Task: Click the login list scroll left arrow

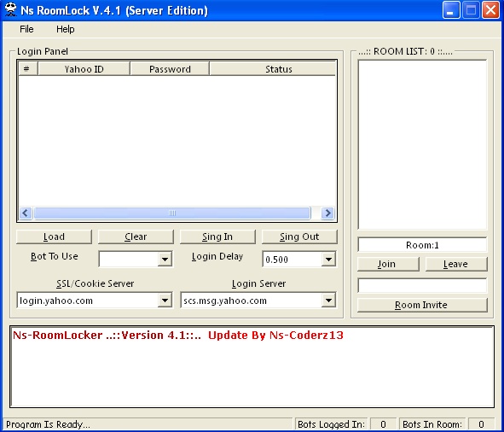Action: 26,213
